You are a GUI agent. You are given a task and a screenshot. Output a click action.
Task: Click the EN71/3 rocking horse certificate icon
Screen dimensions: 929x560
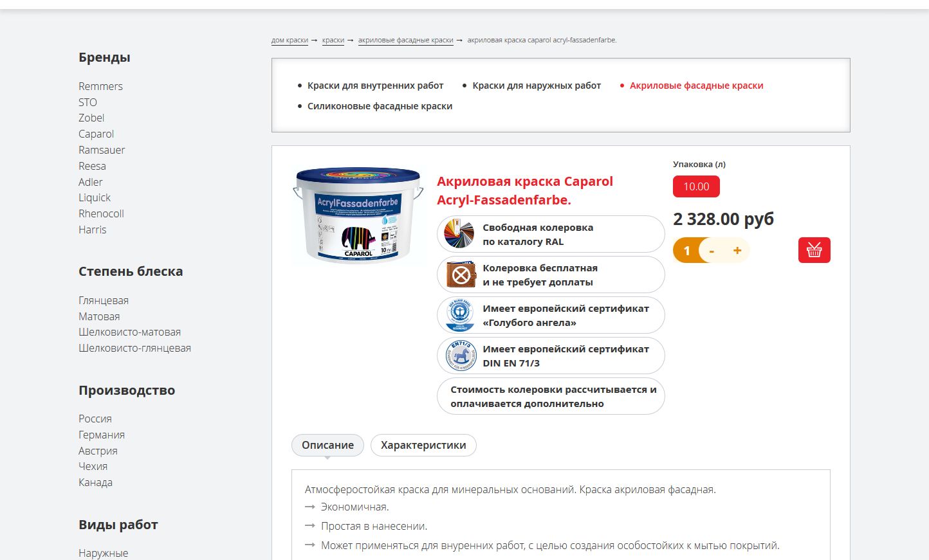(461, 356)
